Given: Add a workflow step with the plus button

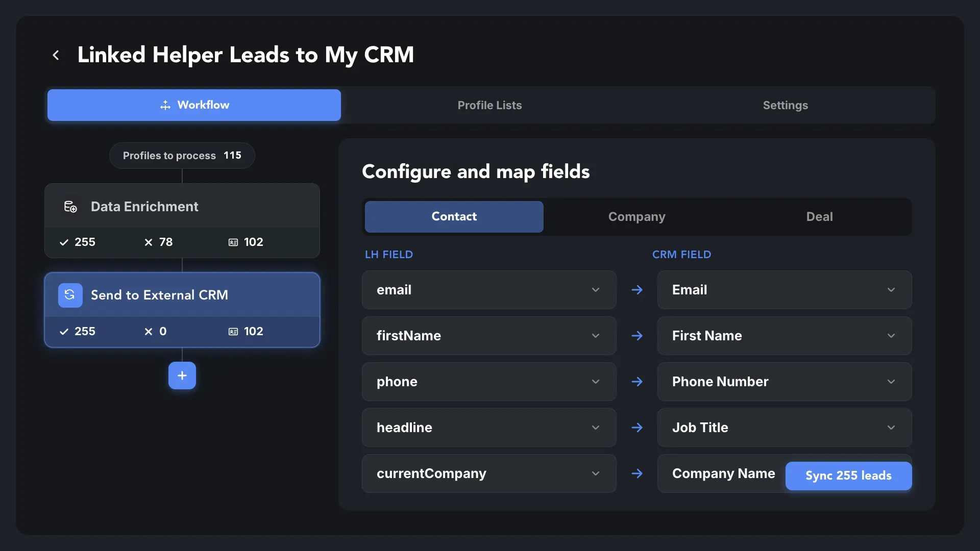Looking at the screenshot, I should pyautogui.click(x=182, y=375).
